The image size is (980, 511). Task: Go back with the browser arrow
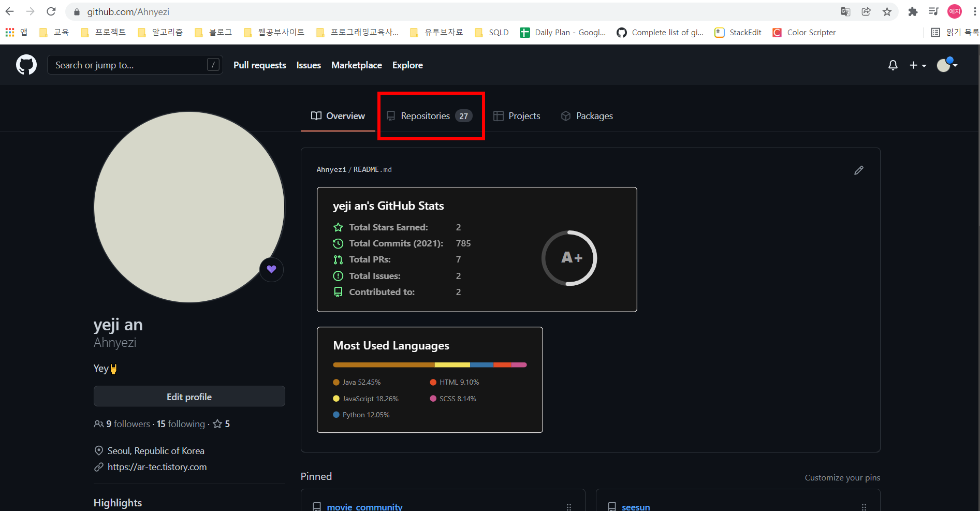[x=10, y=11]
